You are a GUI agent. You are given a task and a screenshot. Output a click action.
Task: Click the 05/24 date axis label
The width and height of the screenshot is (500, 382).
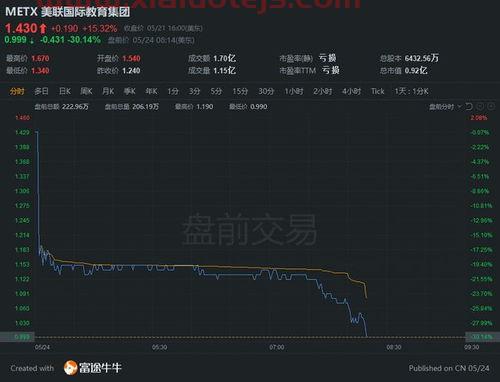pos(42,347)
